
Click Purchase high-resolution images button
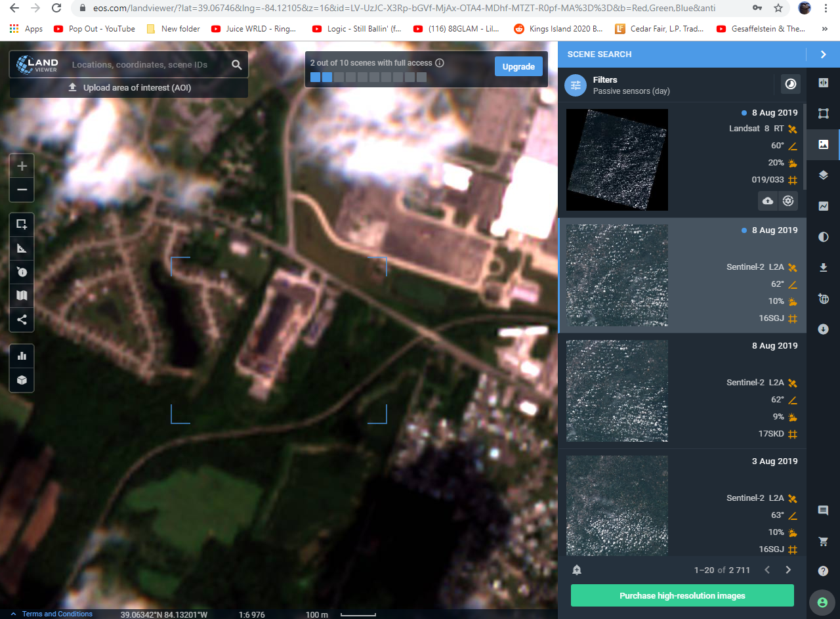[x=682, y=595]
